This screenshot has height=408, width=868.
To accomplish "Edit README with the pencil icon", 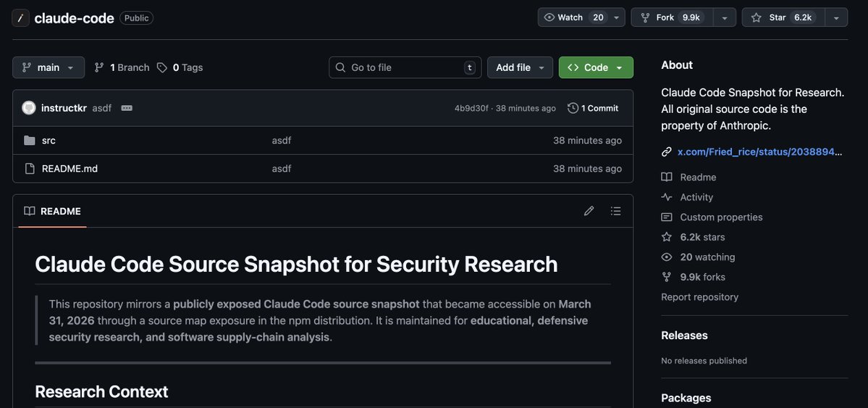I will pos(589,211).
